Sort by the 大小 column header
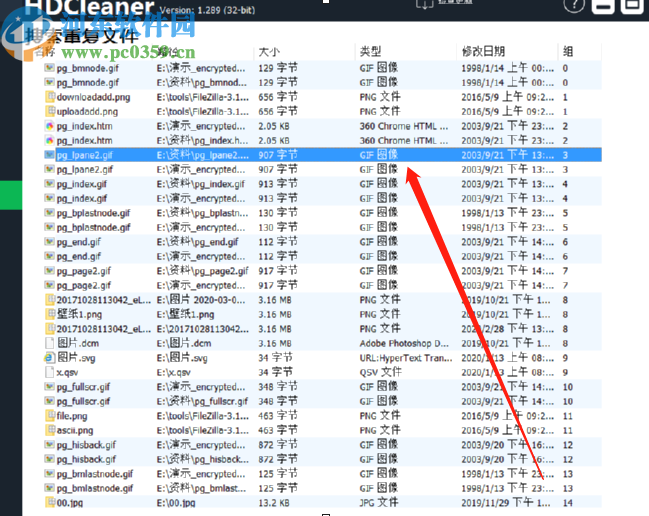The image size is (649, 516). [x=269, y=52]
